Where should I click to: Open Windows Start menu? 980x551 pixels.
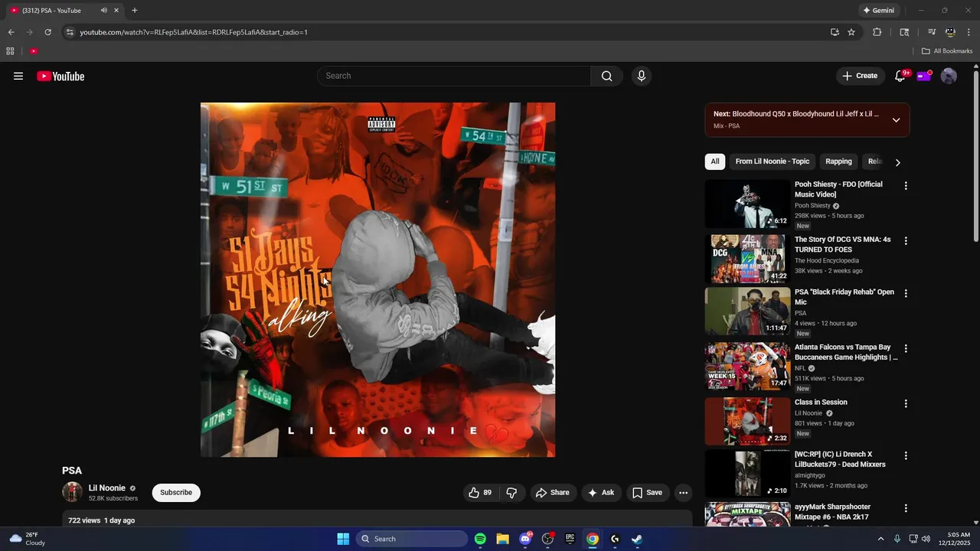pyautogui.click(x=343, y=539)
